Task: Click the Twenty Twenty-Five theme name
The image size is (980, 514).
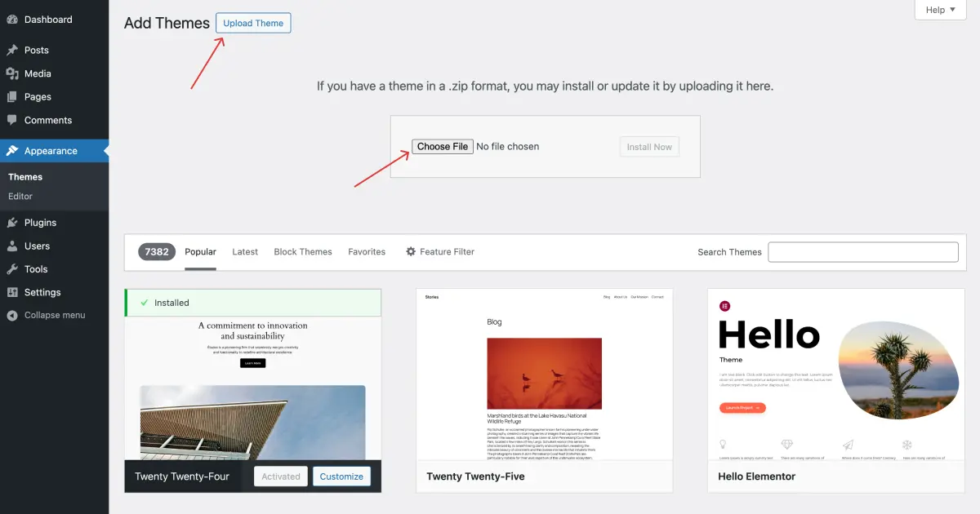Action: pyautogui.click(x=475, y=476)
